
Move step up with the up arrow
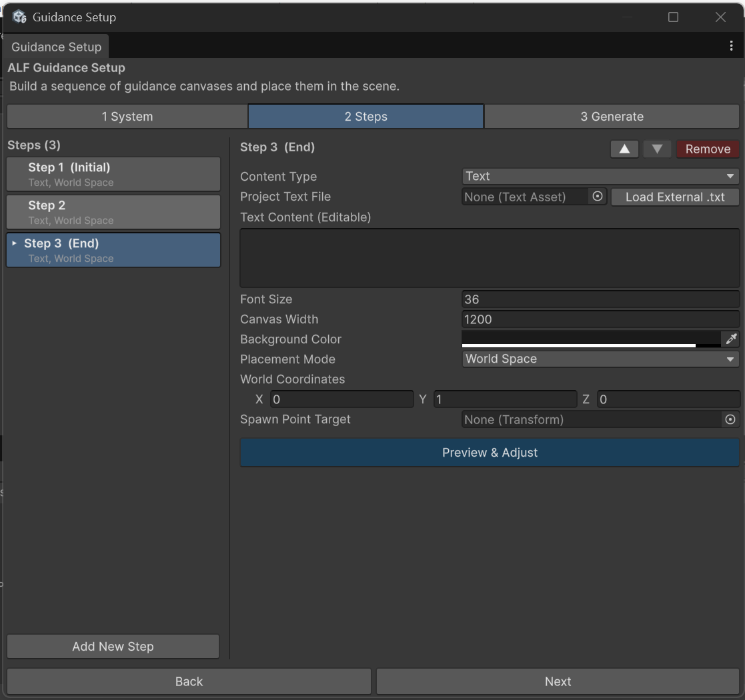tap(624, 149)
